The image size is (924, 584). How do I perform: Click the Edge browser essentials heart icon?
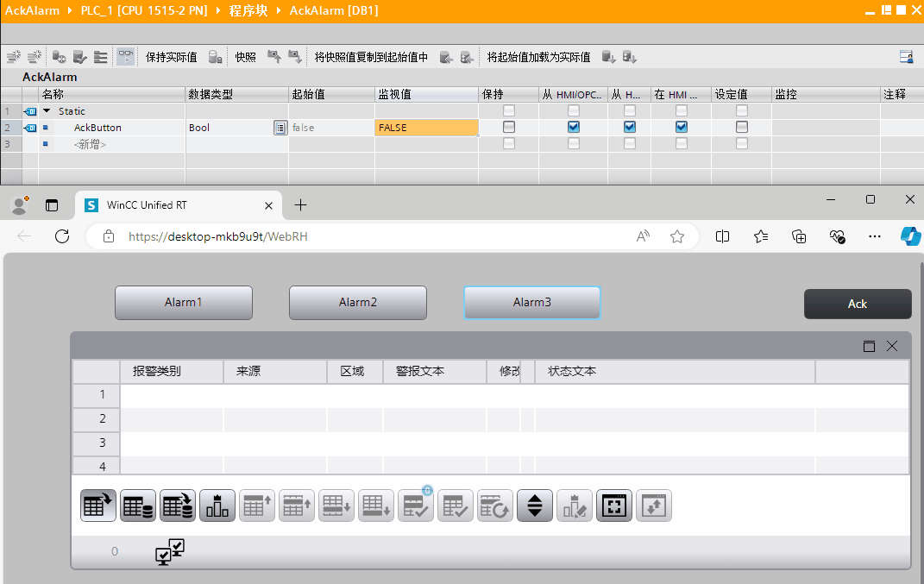pos(837,236)
